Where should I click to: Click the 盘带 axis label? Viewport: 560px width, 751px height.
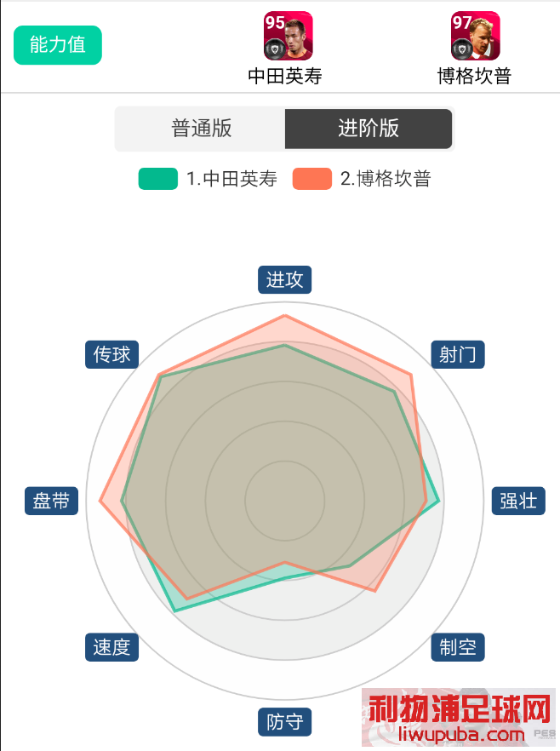(x=51, y=501)
